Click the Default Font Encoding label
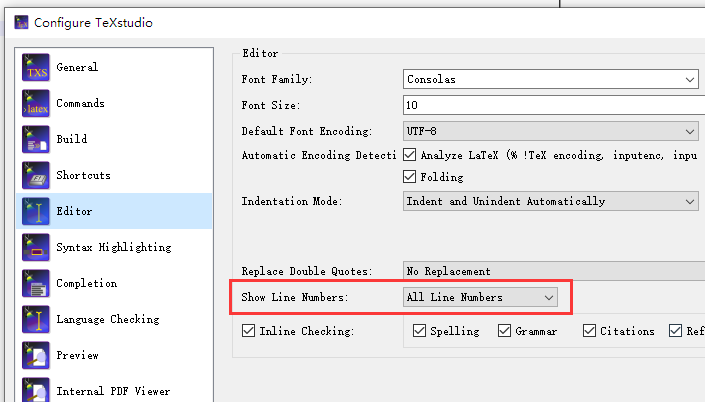This screenshot has height=402, width=705. coord(307,131)
